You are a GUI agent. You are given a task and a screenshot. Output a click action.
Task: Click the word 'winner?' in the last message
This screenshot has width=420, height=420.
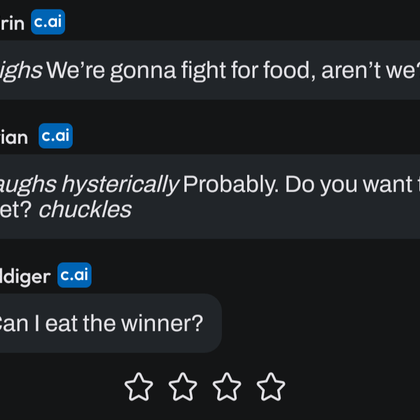pyautogui.click(x=162, y=324)
